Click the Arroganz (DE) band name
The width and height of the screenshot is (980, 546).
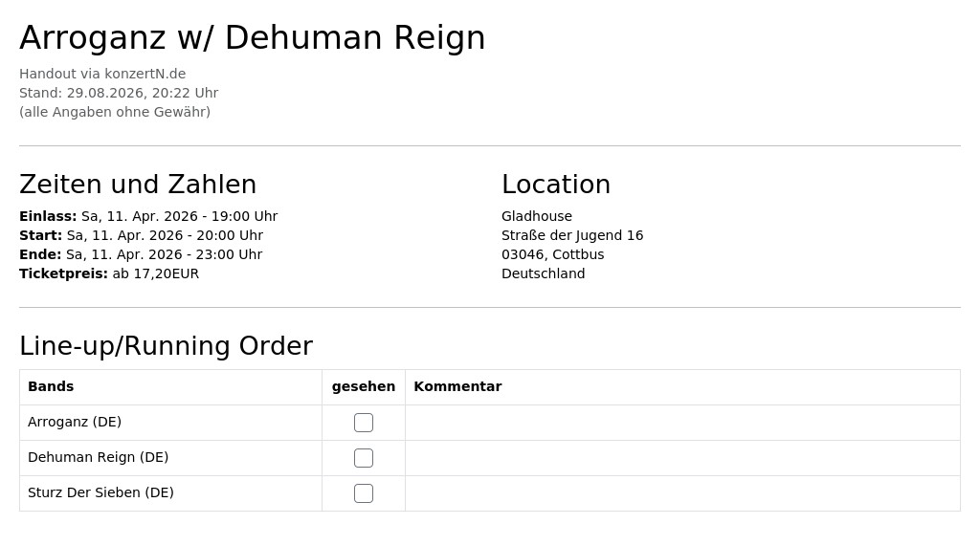click(75, 423)
